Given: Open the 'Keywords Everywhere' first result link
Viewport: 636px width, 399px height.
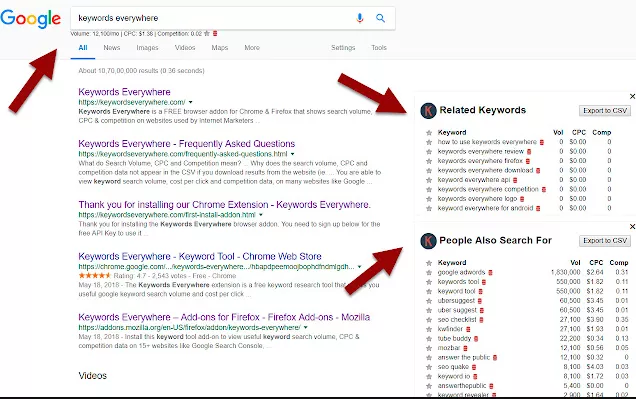Looking at the screenshot, I should (x=124, y=92).
